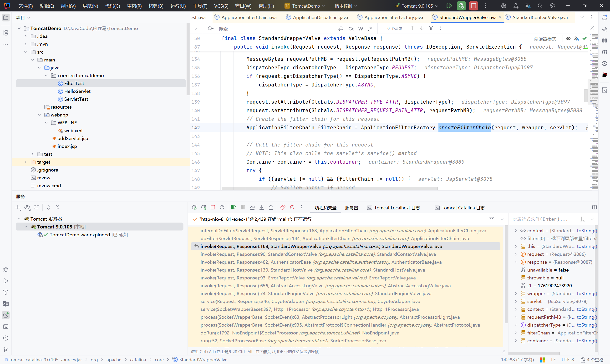Click the editor horizontal scrollbar
Image resolution: width=610 pixels, height=364 pixels.
tap(329, 188)
